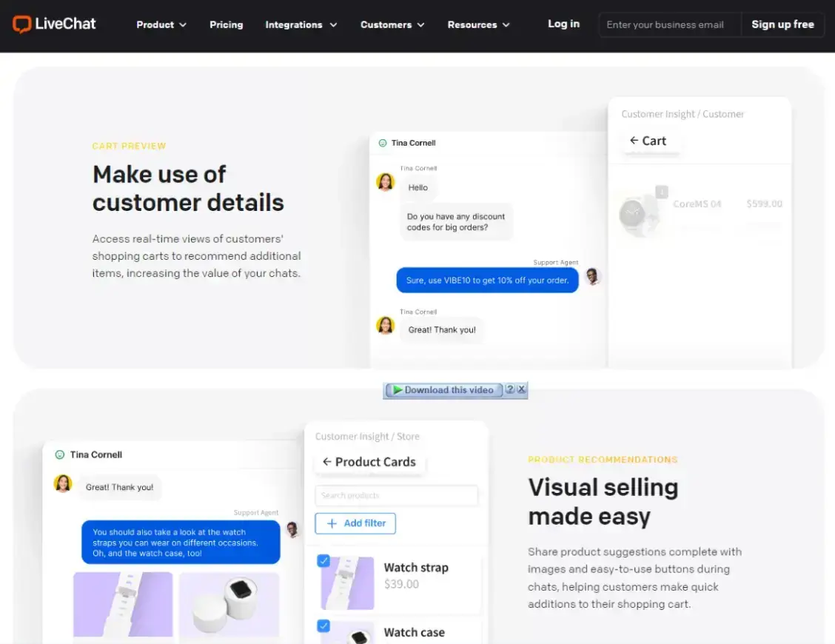Open the Customers dropdown in navigation
Screen dimensions: 835x644
pos(392,24)
